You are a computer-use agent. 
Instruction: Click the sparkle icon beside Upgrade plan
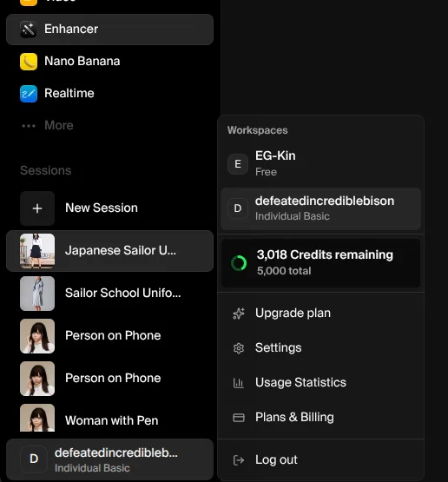(x=239, y=314)
